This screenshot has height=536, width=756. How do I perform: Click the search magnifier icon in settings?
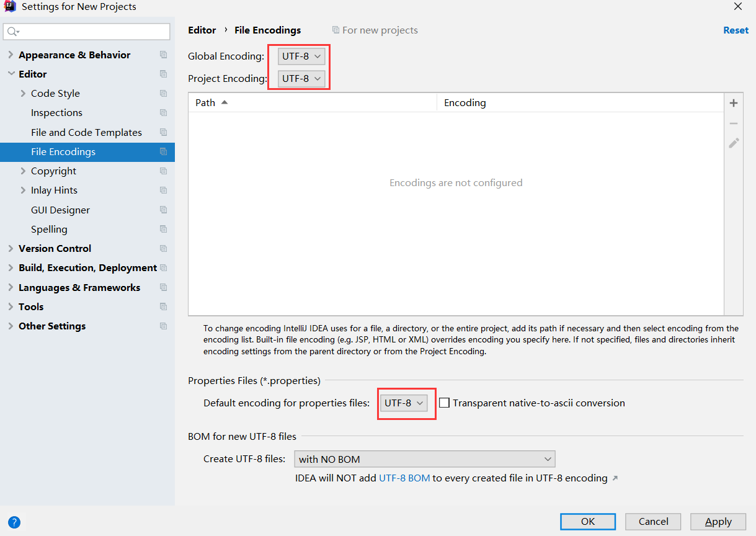(13, 32)
